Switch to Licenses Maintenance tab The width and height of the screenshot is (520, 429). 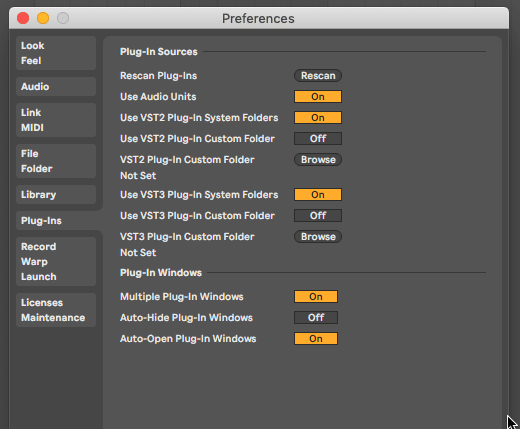(56, 310)
